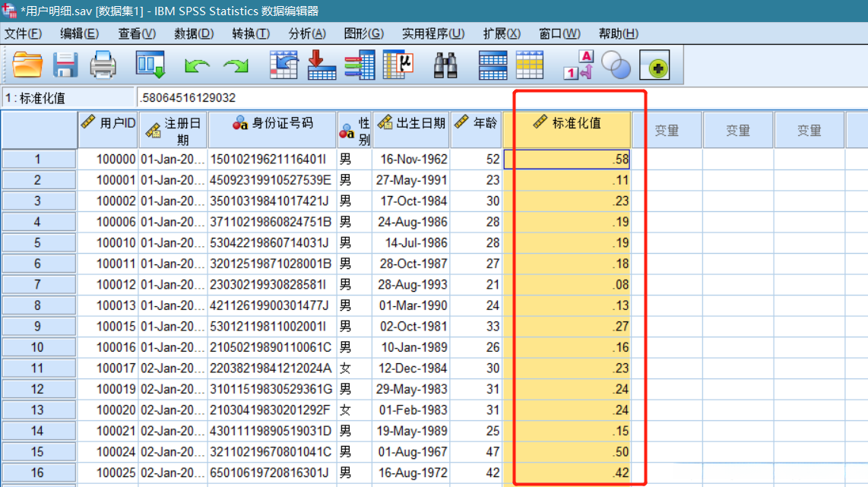Select the 注册日期 column header
This screenshot has width=868, height=487.
(x=173, y=130)
